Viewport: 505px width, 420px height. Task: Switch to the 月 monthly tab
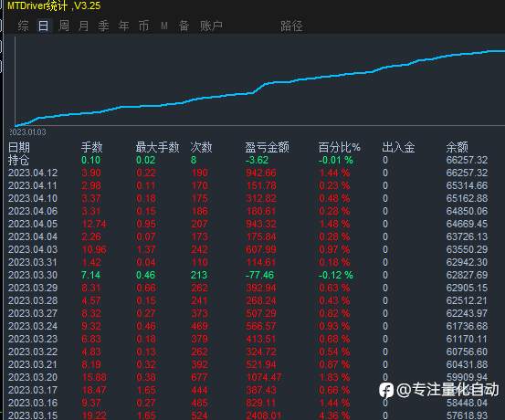coord(83,26)
